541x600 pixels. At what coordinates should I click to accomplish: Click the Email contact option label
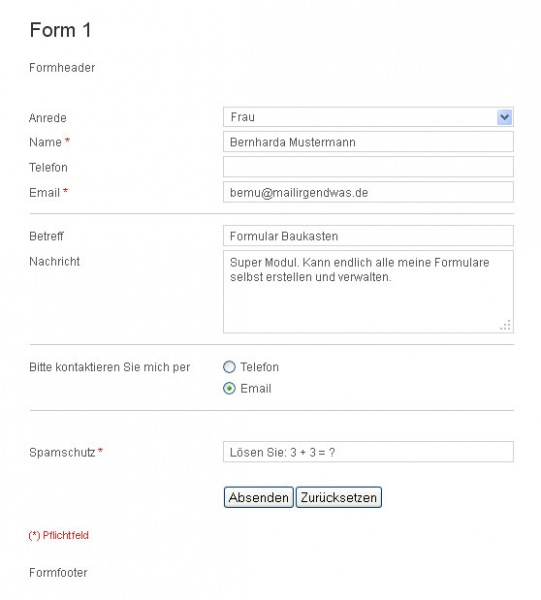click(256, 389)
